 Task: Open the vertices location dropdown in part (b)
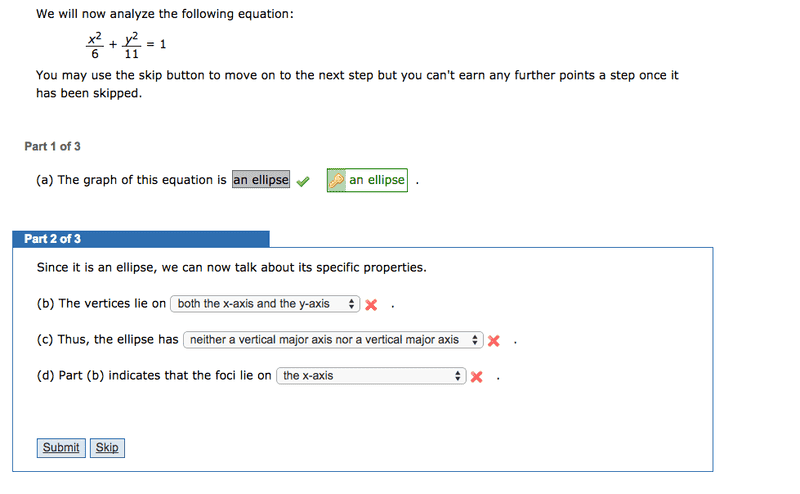tap(265, 304)
